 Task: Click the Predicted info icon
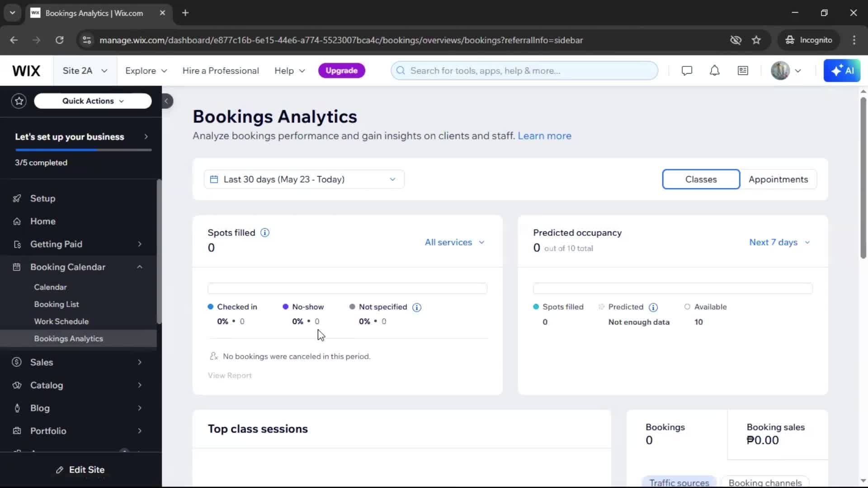653,307
